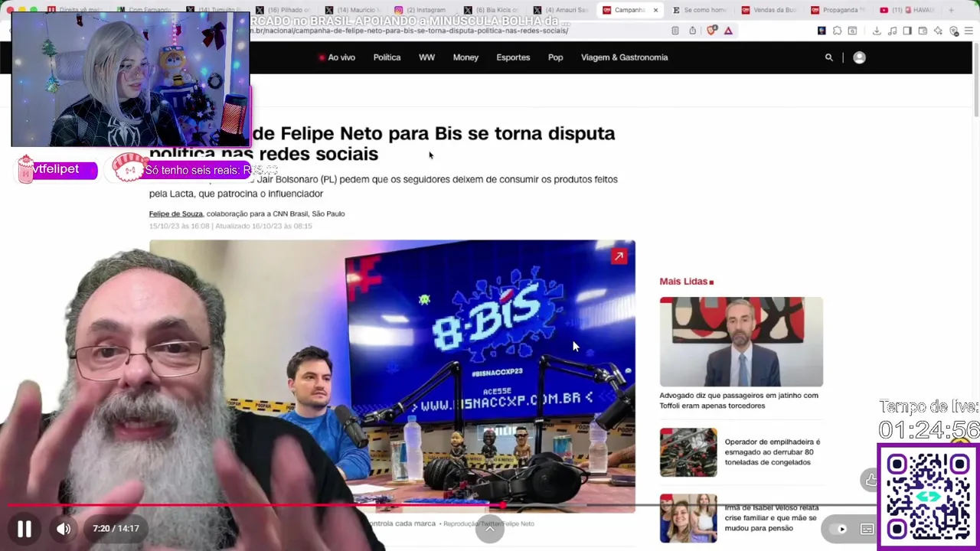Open the WW menu item

426,57
